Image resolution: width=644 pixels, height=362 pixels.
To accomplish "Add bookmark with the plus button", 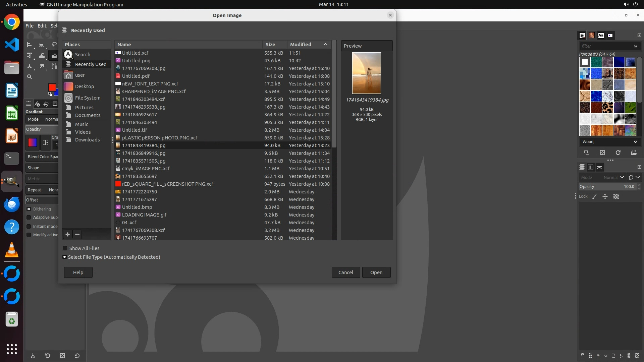I will 68,234.
